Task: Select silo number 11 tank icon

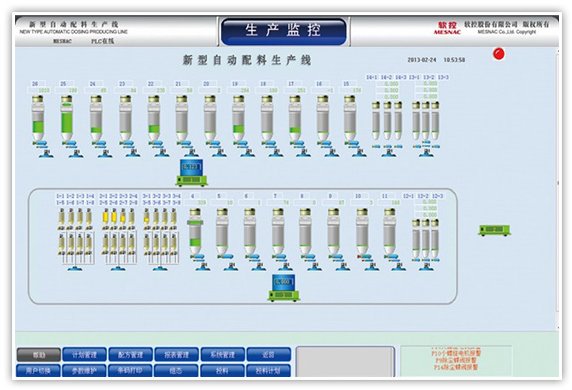Action: 389,231
